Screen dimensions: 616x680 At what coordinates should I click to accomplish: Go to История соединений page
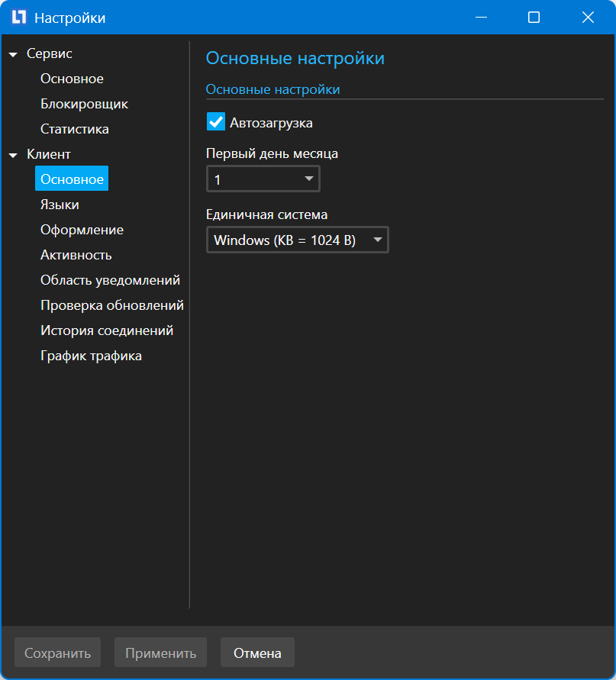[107, 330]
